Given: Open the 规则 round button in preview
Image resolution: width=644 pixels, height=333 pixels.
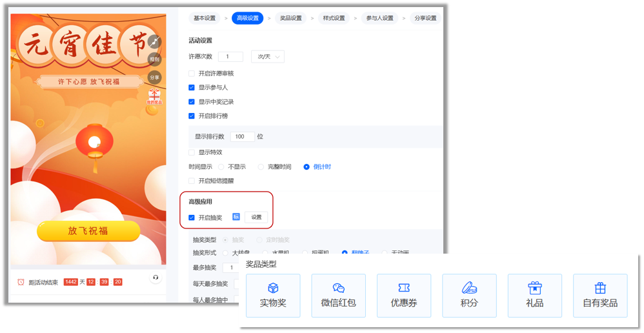Looking at the screenshot, I should (x=154, y=59).
